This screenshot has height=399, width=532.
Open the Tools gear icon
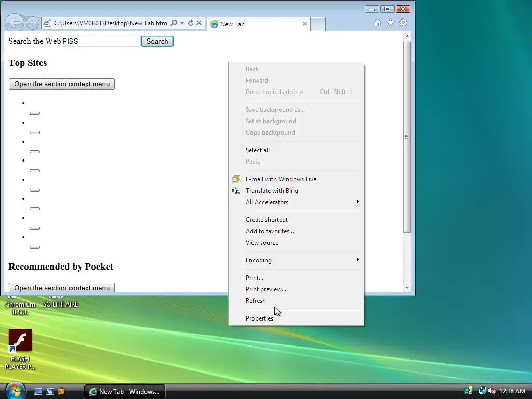coord(403,23)
